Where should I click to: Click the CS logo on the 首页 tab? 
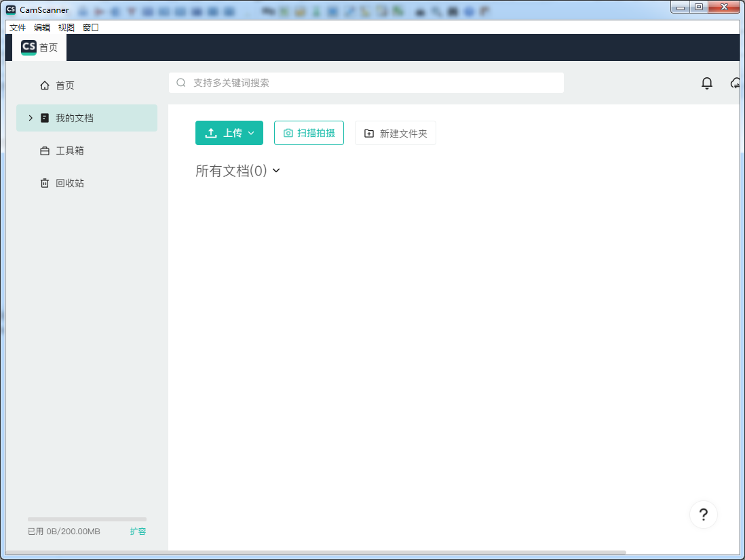click(x=28, y=47)
